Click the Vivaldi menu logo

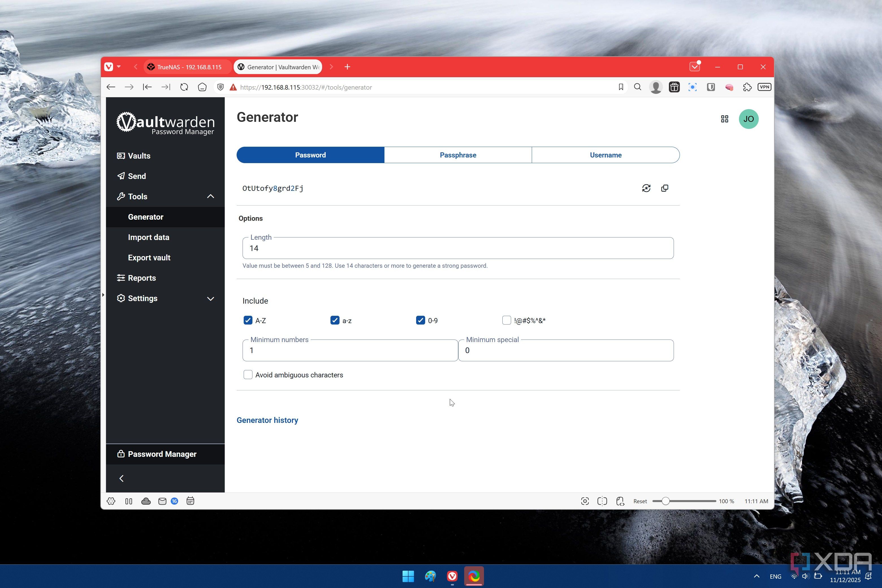(109, 67)
